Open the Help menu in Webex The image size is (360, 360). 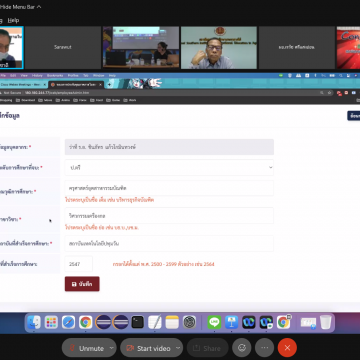tap(13, 20)
